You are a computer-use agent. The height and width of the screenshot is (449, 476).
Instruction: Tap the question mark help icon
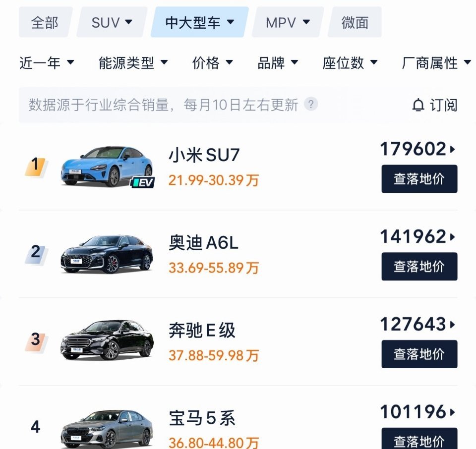point(311,104)
